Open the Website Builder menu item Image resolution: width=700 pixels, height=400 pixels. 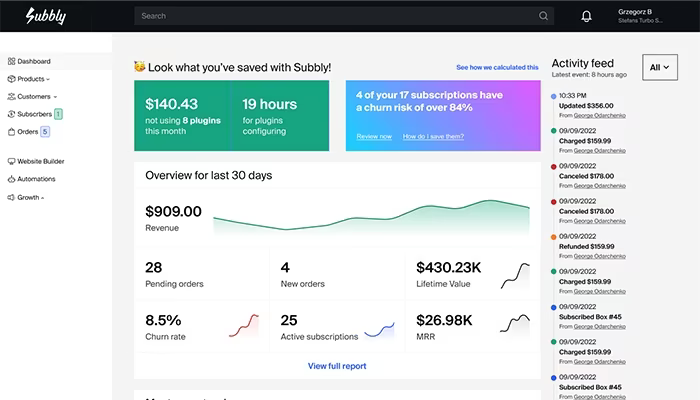pos(41,161)
